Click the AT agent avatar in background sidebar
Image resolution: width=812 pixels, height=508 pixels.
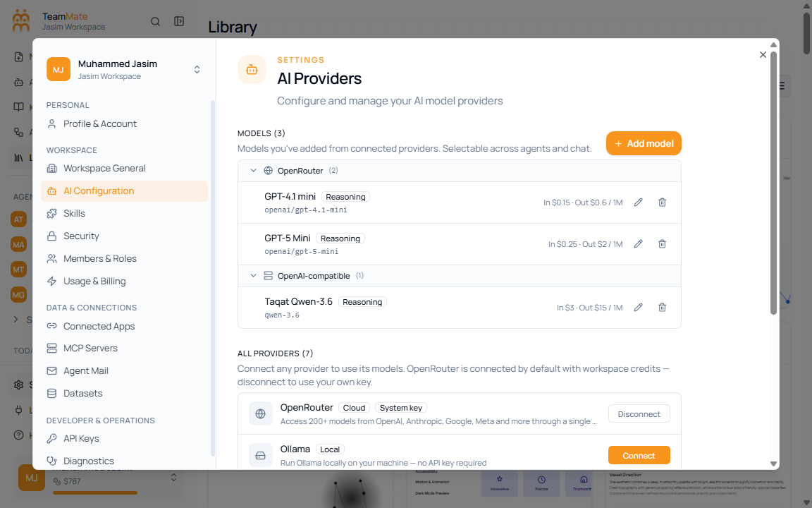point(18,219)
